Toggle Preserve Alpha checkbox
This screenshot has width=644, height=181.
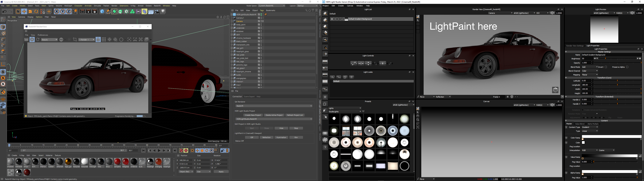click(x=627, y=67)
